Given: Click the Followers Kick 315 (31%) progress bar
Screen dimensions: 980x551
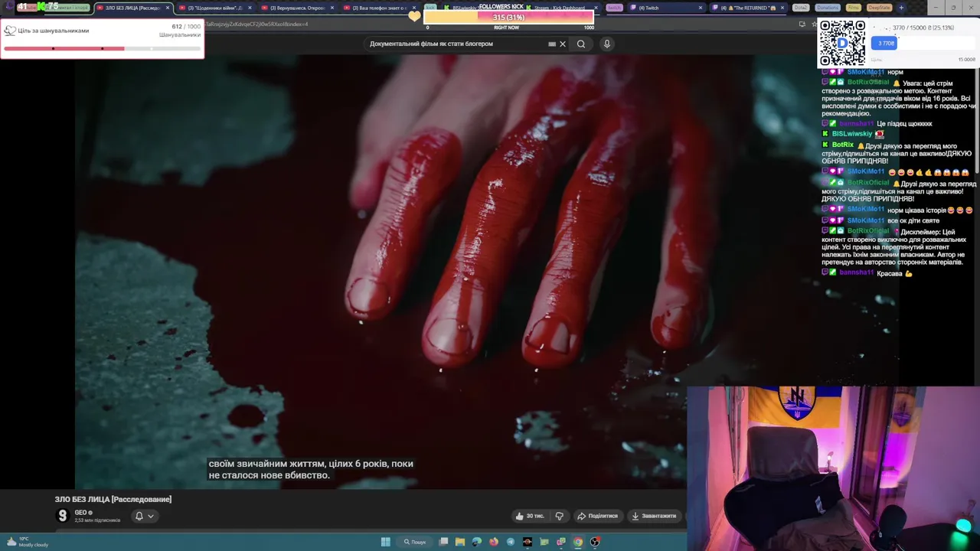Looking at the screenshot, I should 508,17.
